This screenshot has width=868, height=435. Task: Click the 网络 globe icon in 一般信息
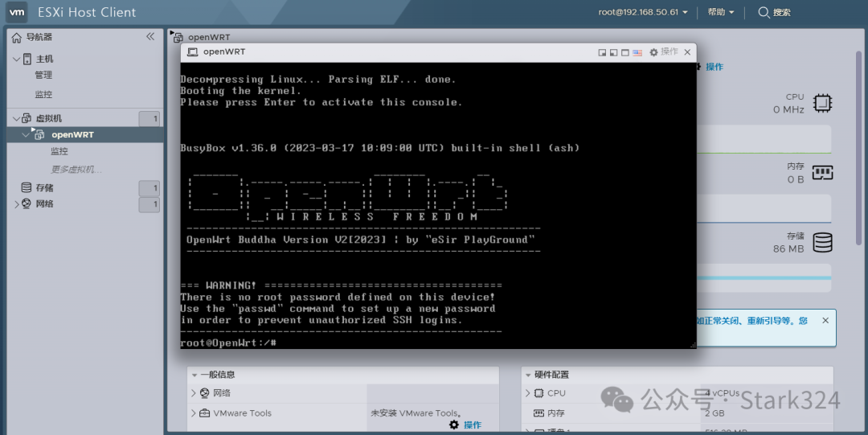point(205,393)
